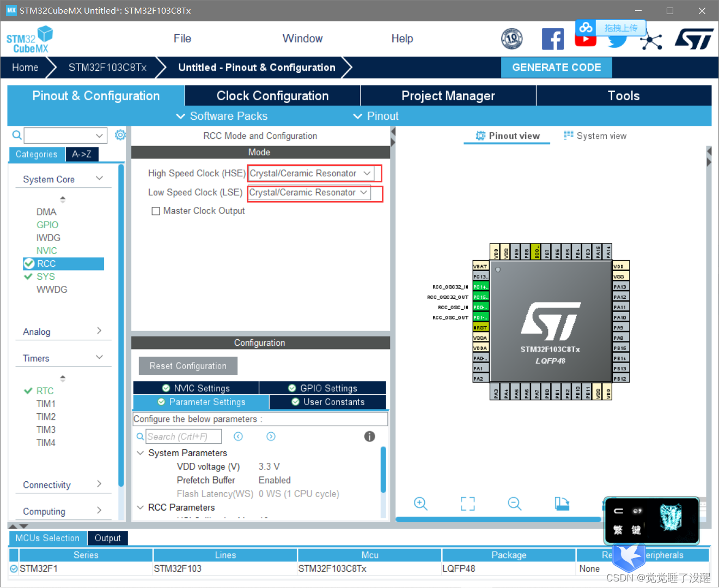Viewport: 719px width, 588px height.
Task: Click the PA13 pin on chip
Action: (620, 286)
